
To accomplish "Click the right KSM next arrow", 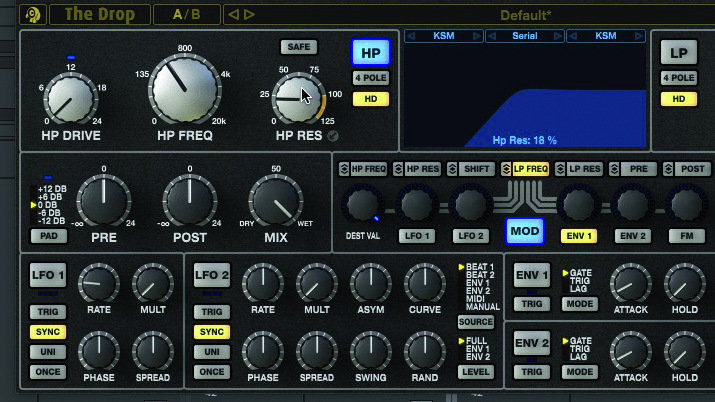I will tap(639, 36).
